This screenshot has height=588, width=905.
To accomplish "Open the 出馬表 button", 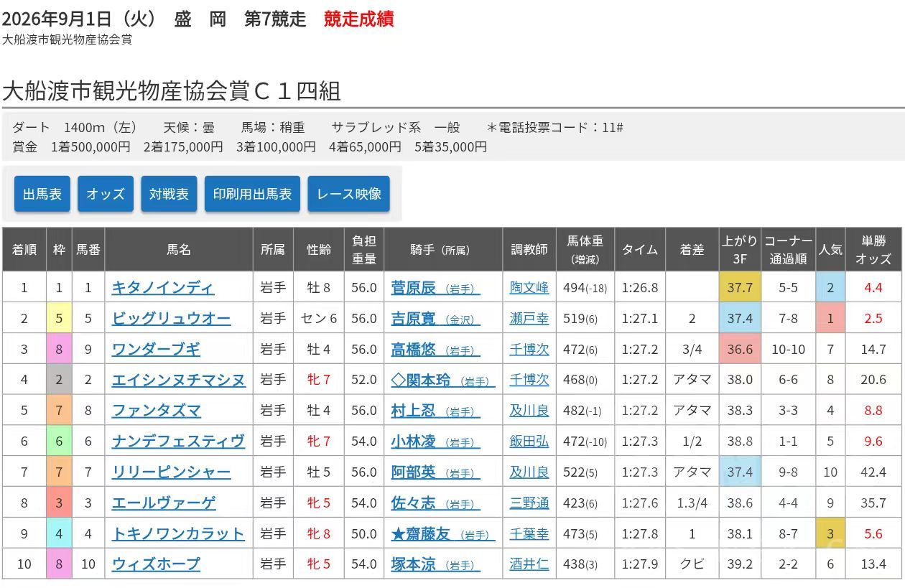I will pos(42,194).
